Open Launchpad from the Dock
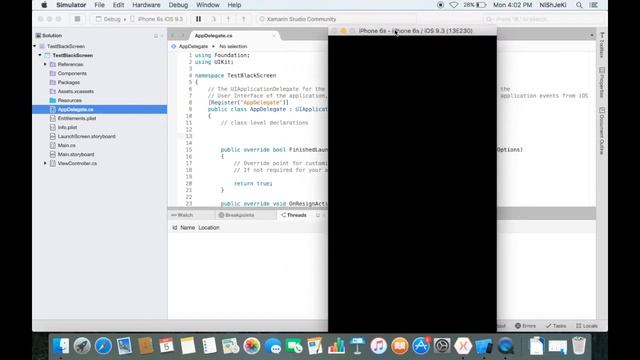This screenshot has width=640, height=360. tap(82, 346)
